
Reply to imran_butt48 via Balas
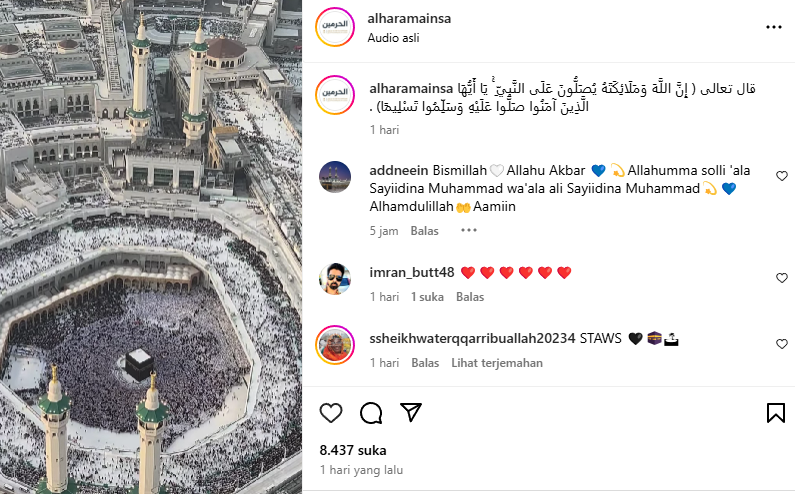pyautogui.click(x=470, y=297)
